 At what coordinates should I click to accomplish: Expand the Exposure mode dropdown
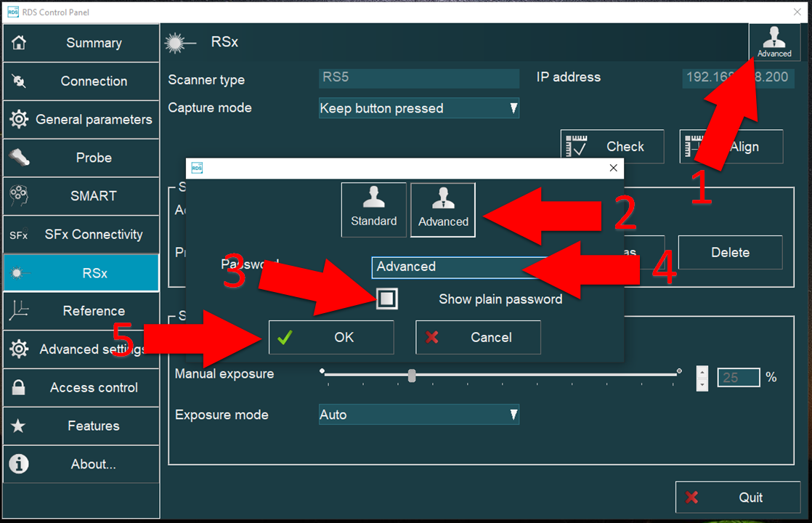418,415
